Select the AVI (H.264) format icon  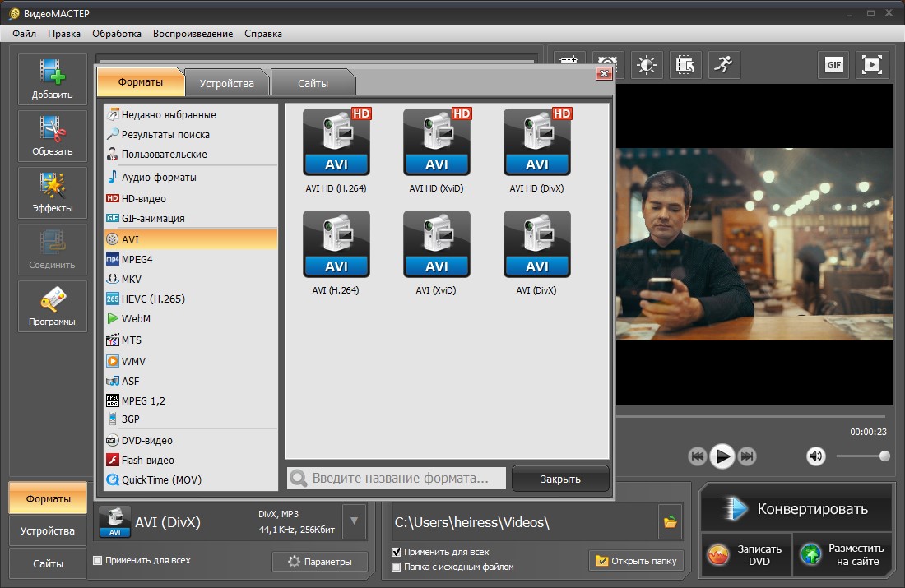[x=336, y=244]
